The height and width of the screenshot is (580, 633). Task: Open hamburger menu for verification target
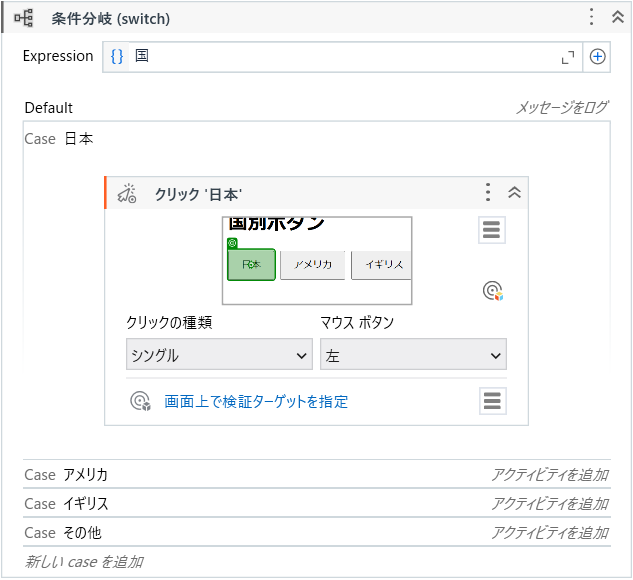coord(491,401)
